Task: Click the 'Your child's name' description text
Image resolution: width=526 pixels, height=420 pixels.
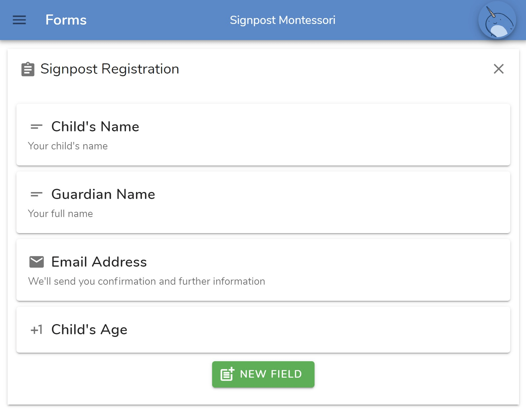Action: point(68,146)
